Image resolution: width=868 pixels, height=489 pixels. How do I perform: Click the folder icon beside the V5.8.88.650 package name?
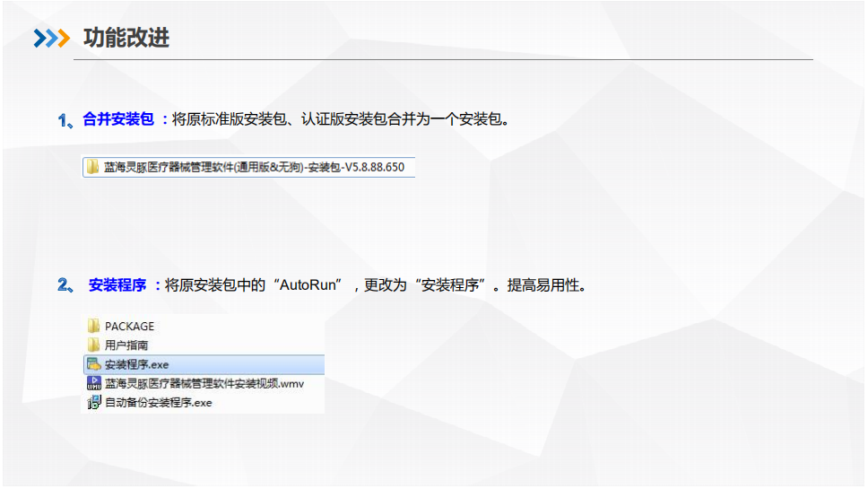click(x=93, y=167)
